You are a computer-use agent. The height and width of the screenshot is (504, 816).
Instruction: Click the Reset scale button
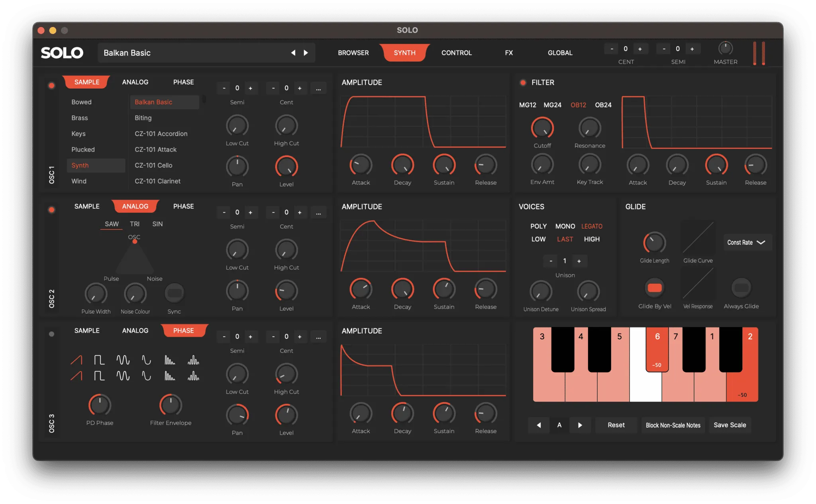tap(616, 425)
